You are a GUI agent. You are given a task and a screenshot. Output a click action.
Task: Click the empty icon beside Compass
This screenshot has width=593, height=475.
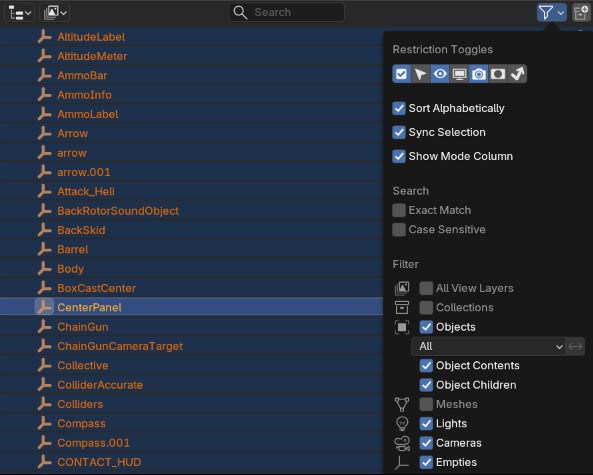[x=45, y=423]
